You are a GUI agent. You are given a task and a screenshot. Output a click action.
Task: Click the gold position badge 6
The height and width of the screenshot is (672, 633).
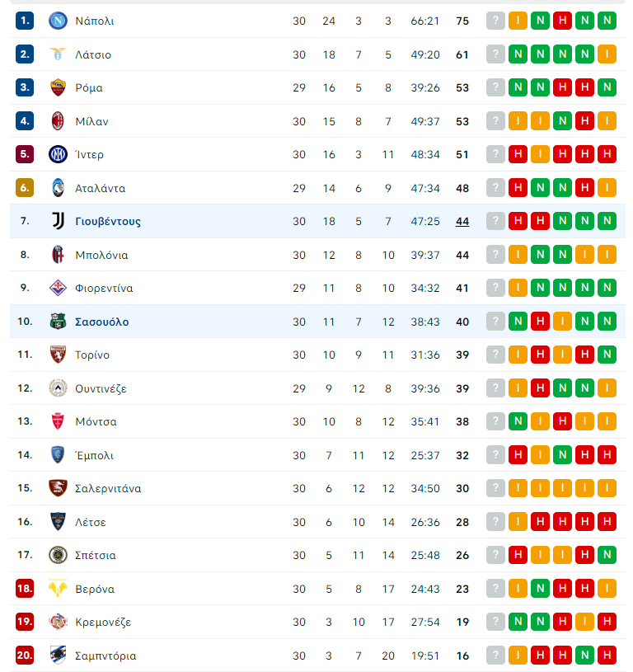[25, 188]
